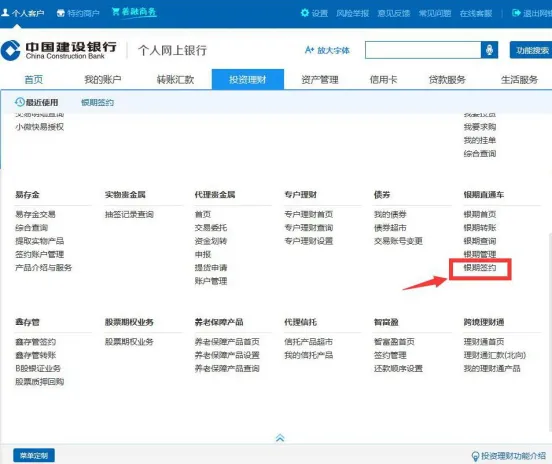Open 综合查询 under 我的挂单
The height and width of the screenshot is (464, 552).
point(480,153)
